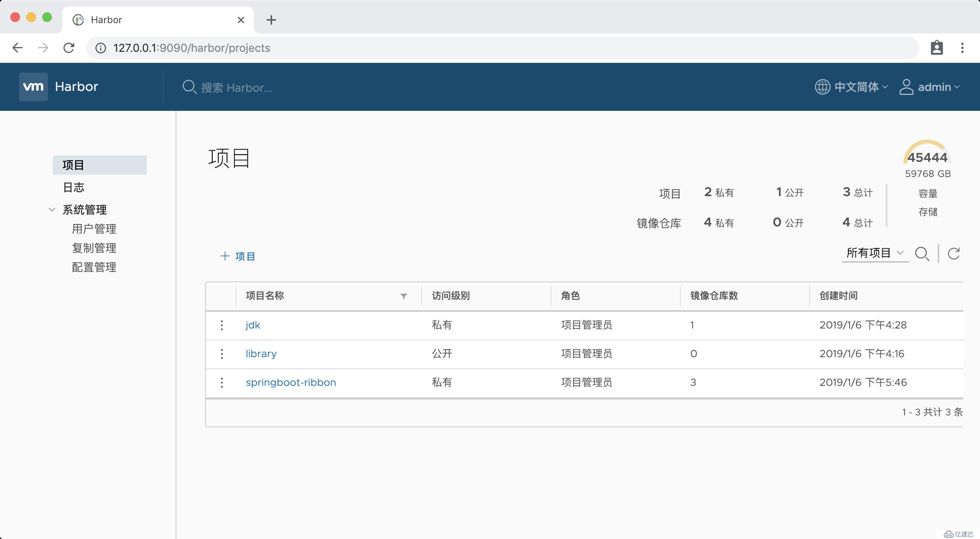The image size is (980, 539).
Task: Click the project list search magnifier icon
Action: [x=922, y=254]
